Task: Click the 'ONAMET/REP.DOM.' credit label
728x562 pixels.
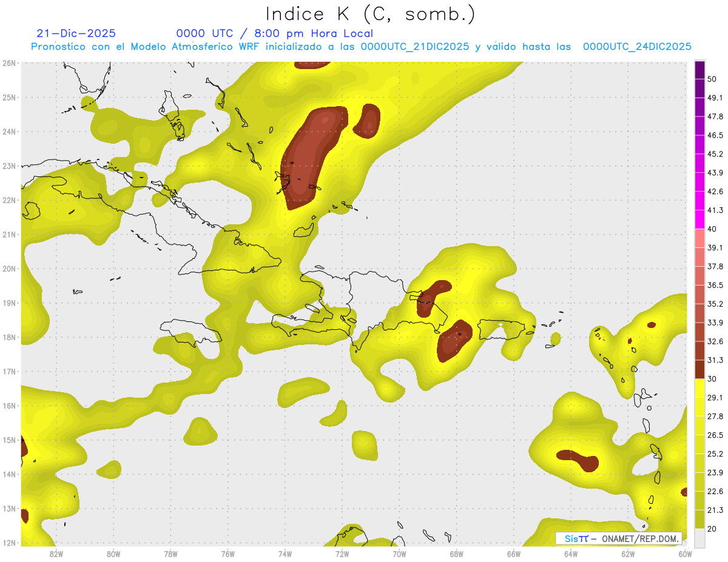Action: 639,538
